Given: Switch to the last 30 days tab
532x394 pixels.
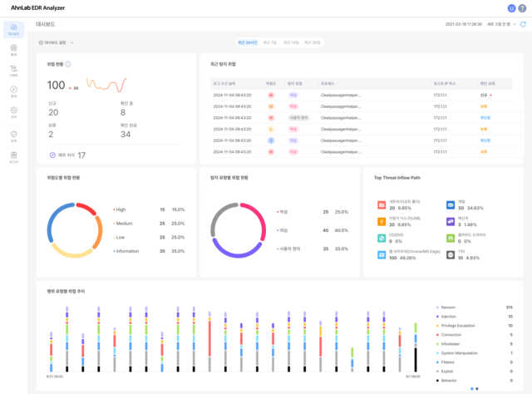Looking at the screenshot, I should click(313, 42).
